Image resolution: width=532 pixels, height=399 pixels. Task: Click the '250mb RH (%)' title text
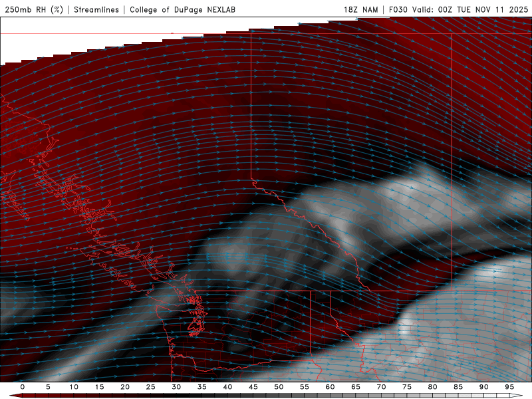pyautogui.click(x=35, y=9)
